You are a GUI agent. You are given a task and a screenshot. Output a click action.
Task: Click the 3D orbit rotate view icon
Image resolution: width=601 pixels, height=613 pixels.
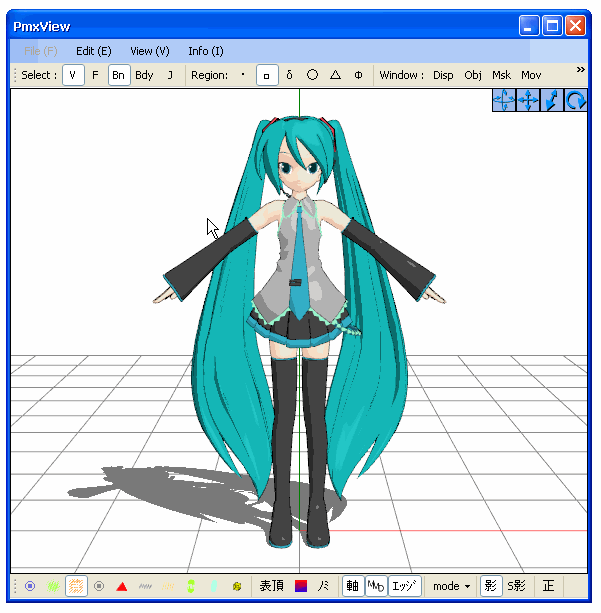coord(504,100)
